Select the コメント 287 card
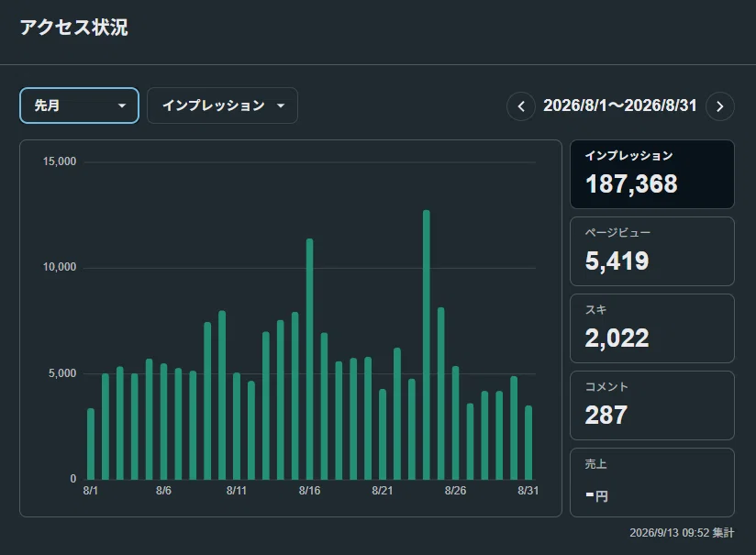 click(651, 405)
